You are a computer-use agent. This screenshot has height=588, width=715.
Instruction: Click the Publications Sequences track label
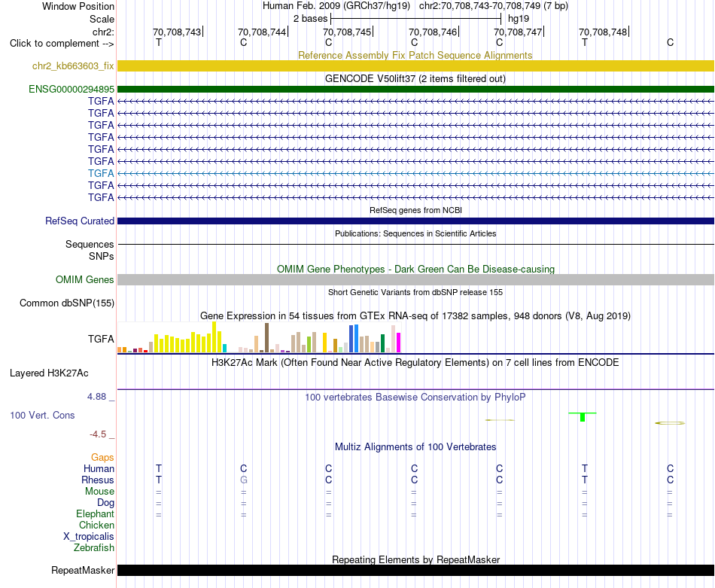point(90,244)
